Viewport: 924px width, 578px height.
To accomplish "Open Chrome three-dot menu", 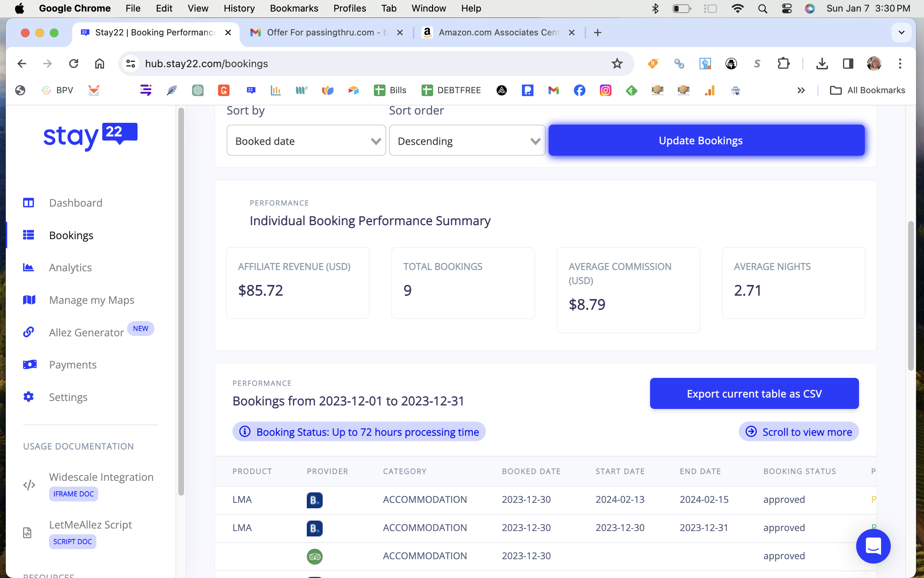I will pos(900,64).
